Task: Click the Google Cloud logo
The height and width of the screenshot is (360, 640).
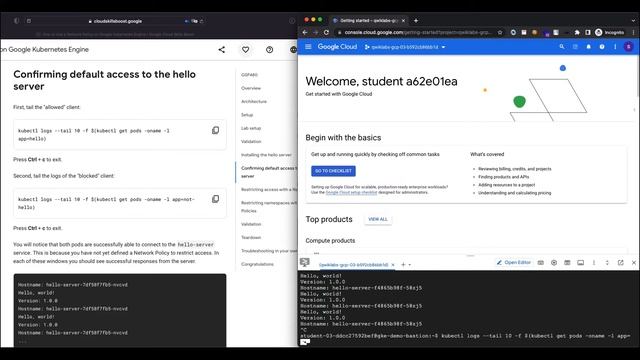Action: [337, 47]
